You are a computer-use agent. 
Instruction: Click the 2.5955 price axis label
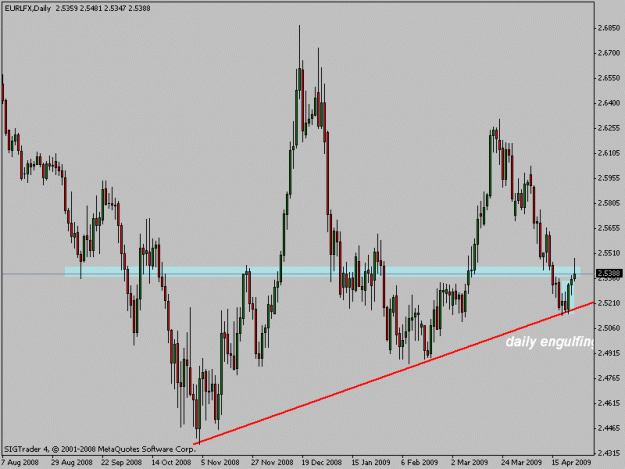pos(609,178)
